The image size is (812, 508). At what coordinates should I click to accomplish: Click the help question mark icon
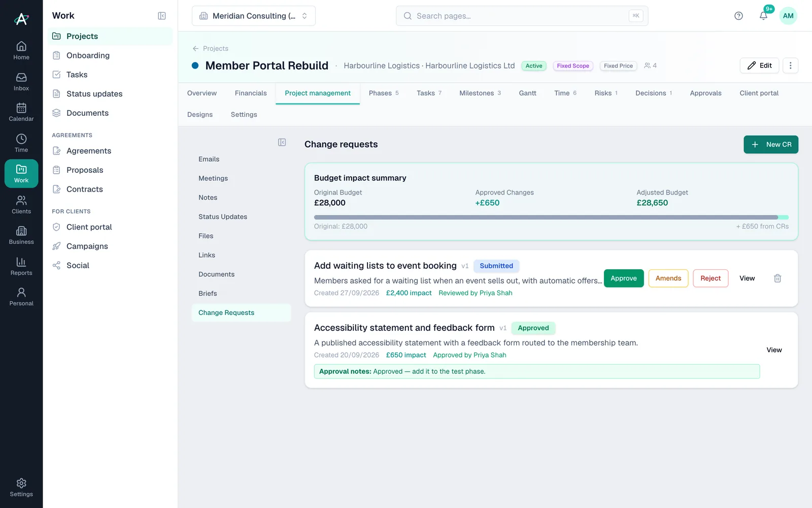click(x=738, y=16)
